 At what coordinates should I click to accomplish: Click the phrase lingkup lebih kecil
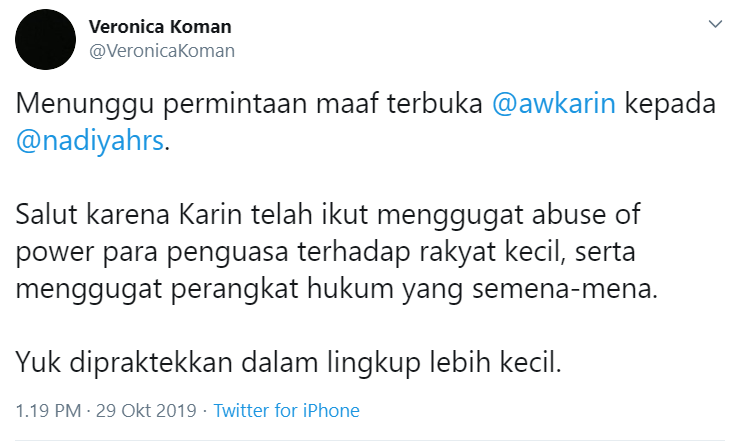(444, 363)
